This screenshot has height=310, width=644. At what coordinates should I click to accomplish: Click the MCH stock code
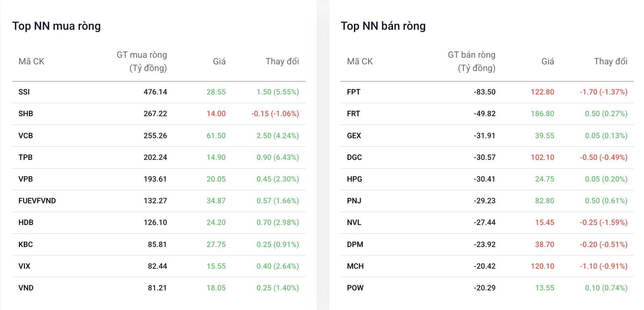tap(355, 266)
